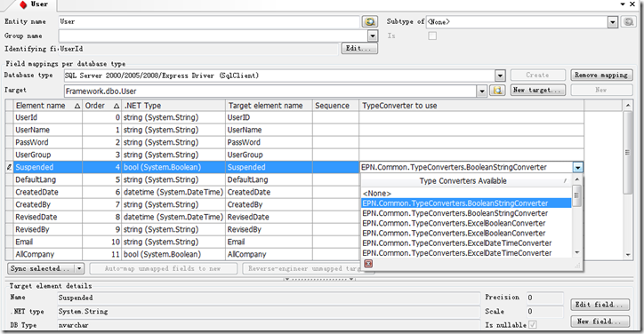This screenshot has height=334, width=644.
Task: Click the Suspended element name cell
Action: click(x=48, y=167)
